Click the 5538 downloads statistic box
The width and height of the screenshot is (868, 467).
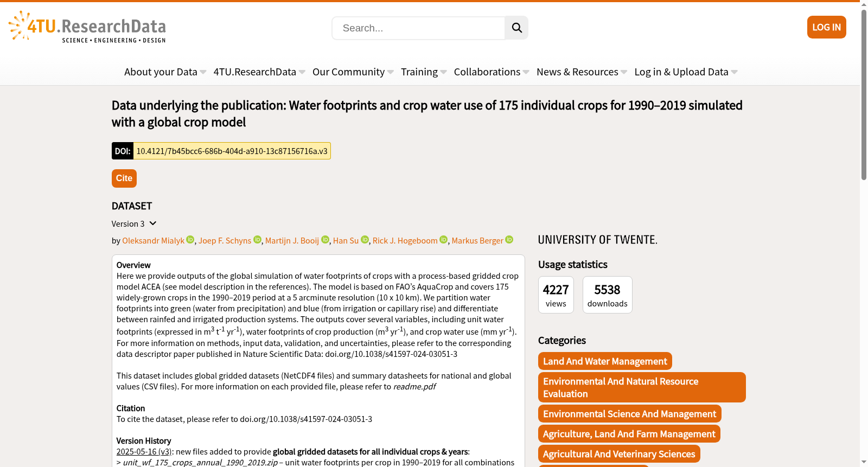(608, 295)
